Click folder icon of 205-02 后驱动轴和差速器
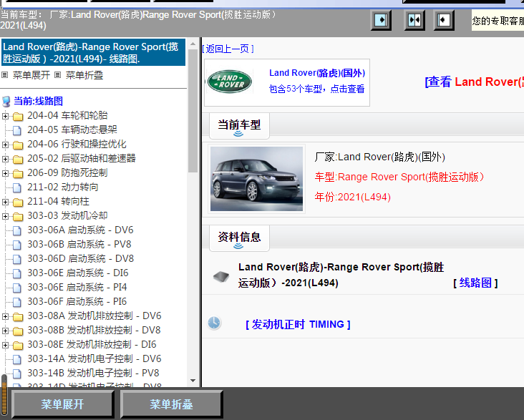 pyautogui.click(x=18, y=160)
